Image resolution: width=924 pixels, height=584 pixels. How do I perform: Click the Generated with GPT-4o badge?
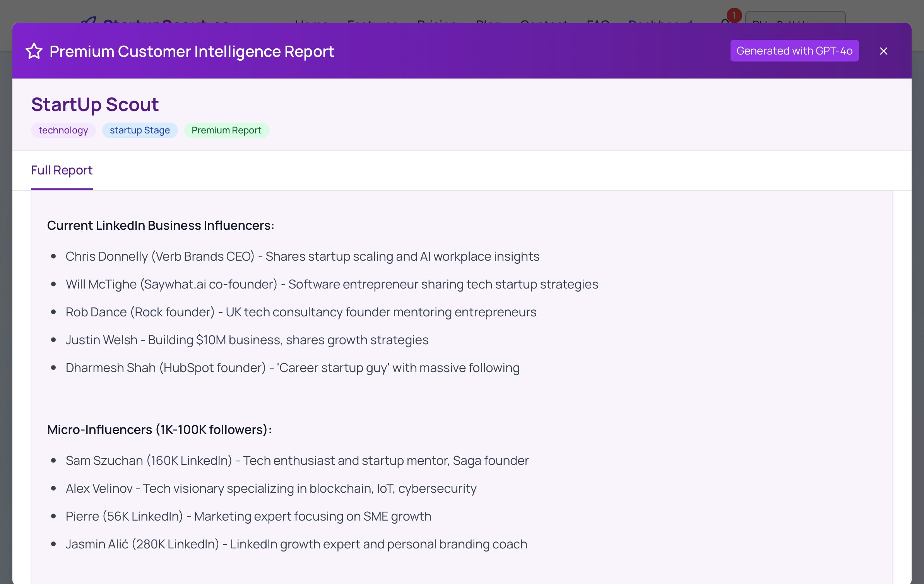click(794, 51)
